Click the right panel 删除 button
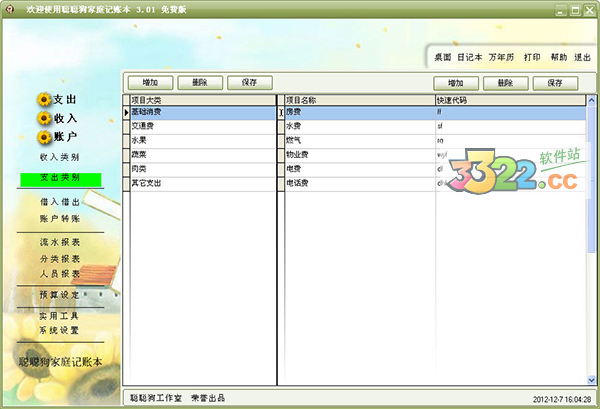The height and width of the screenshot is (409, 600). coord(506,83)
